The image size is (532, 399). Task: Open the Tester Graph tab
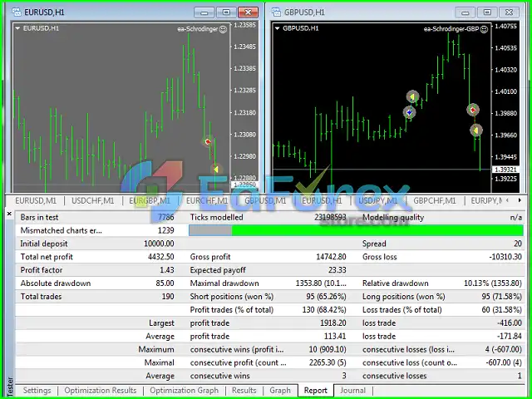pyautogui.click(x=280, y=391)
